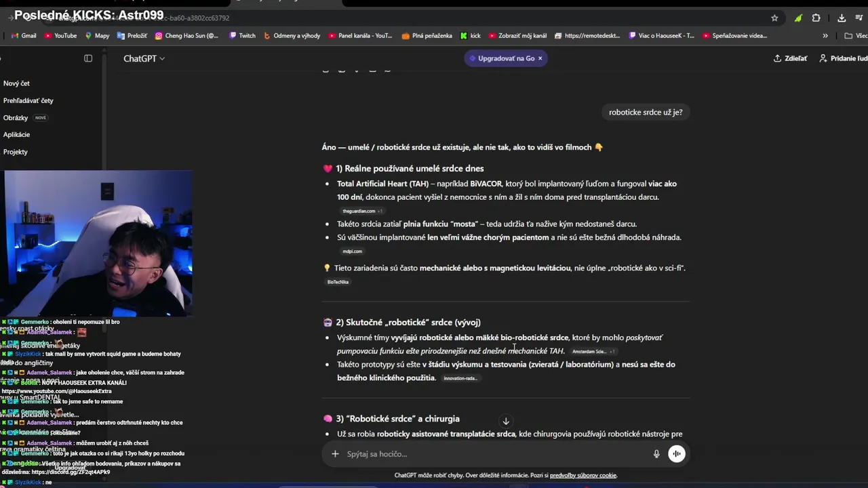Open the browser downloads icon
Viewport: 868px width, 488px height.
(x=842, y=18)
